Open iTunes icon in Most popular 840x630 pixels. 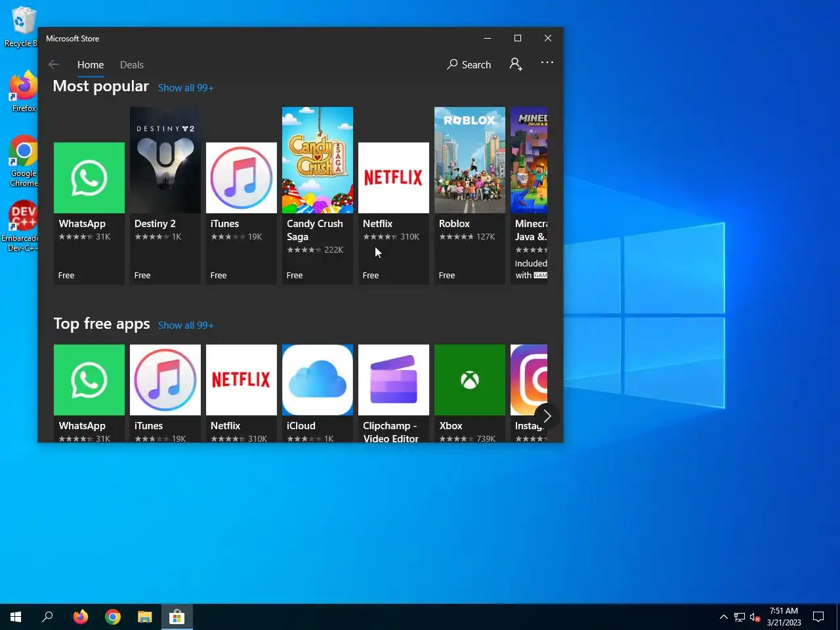click(241, 178)
